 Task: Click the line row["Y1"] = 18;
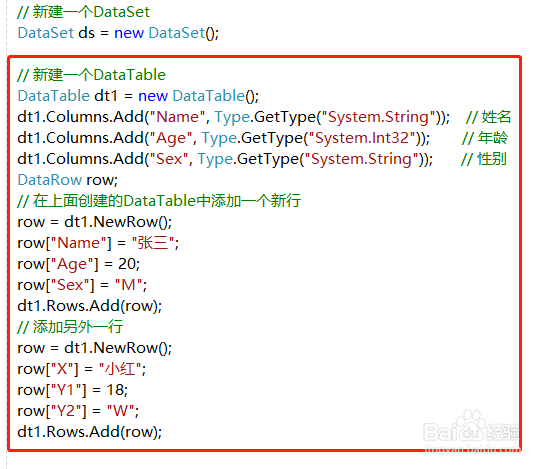coord(73,390)
